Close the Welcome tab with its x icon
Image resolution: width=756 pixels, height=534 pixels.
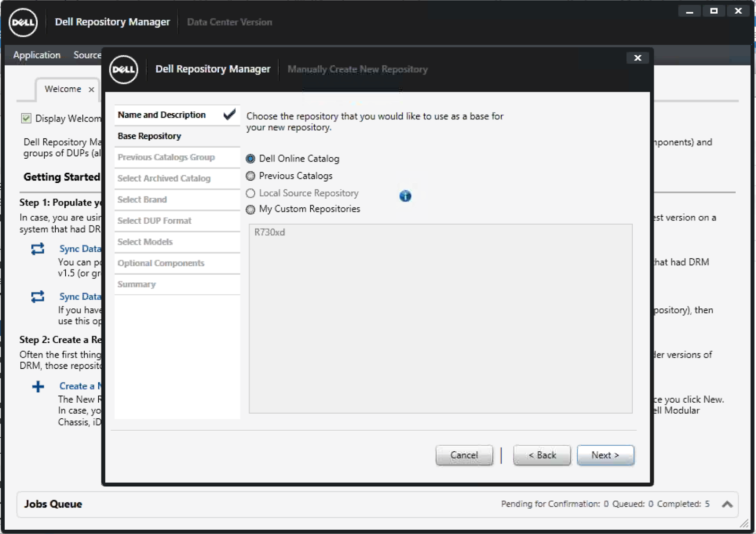coord(91,89)
